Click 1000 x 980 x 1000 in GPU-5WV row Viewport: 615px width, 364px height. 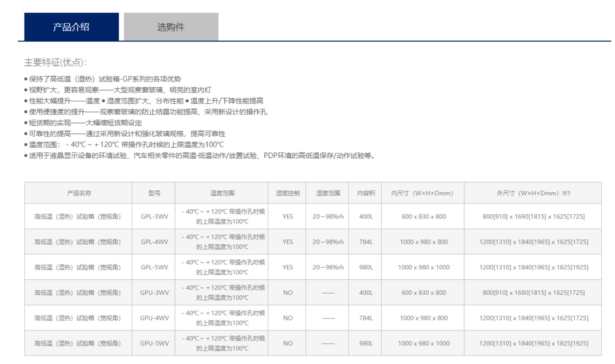[x=423, y=343]
